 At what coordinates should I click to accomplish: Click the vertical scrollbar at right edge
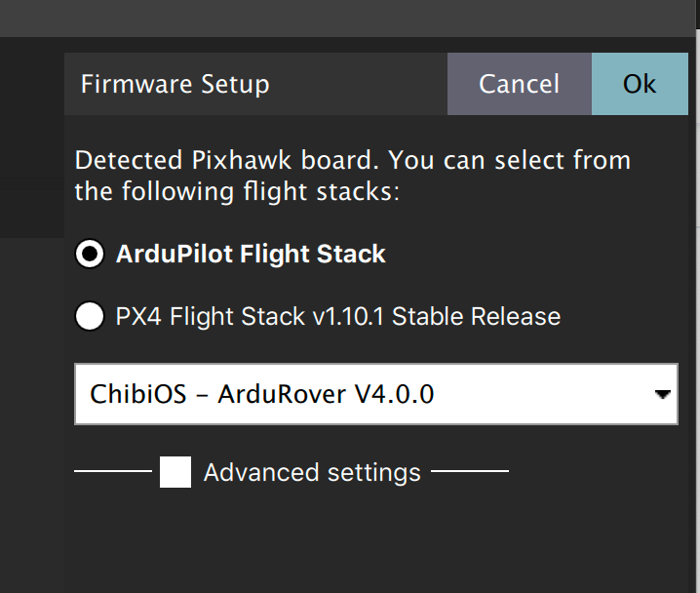[698, 296]
